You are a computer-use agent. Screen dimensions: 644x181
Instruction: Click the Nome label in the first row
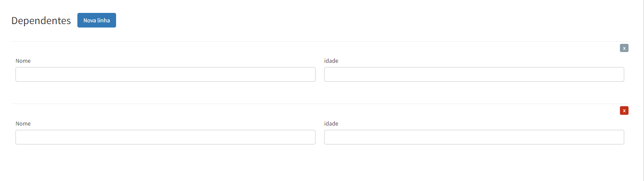(23, 61)
